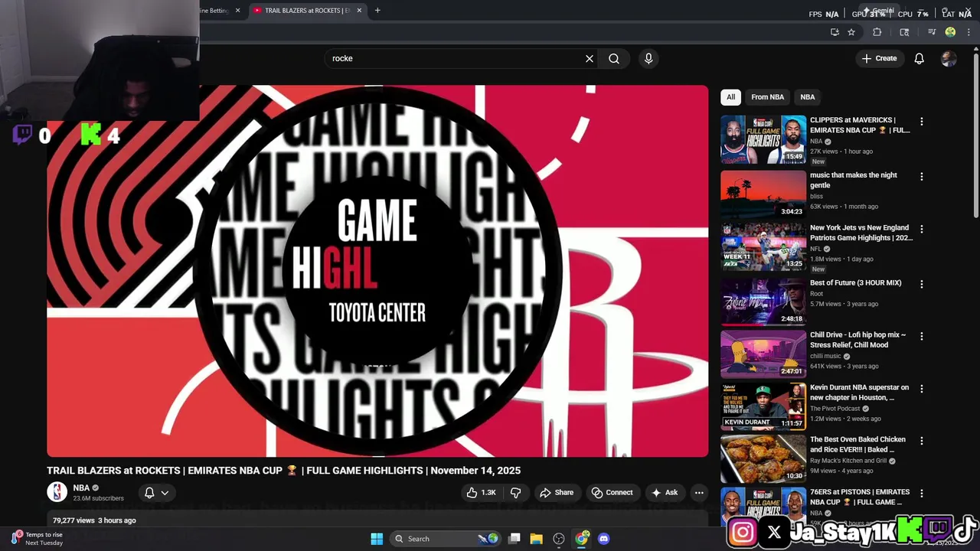Open Jets vs Patriots highlights thumbnail

[x=763, y=246]
